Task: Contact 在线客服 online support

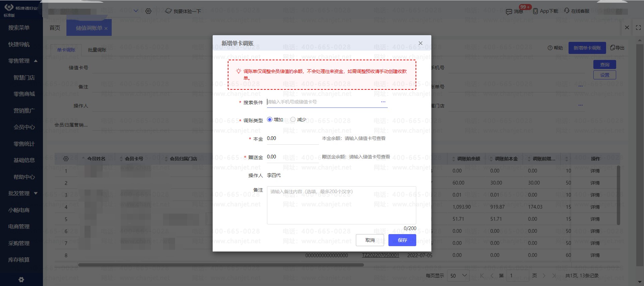Action: pyautogui.click(x=577, y=11)
